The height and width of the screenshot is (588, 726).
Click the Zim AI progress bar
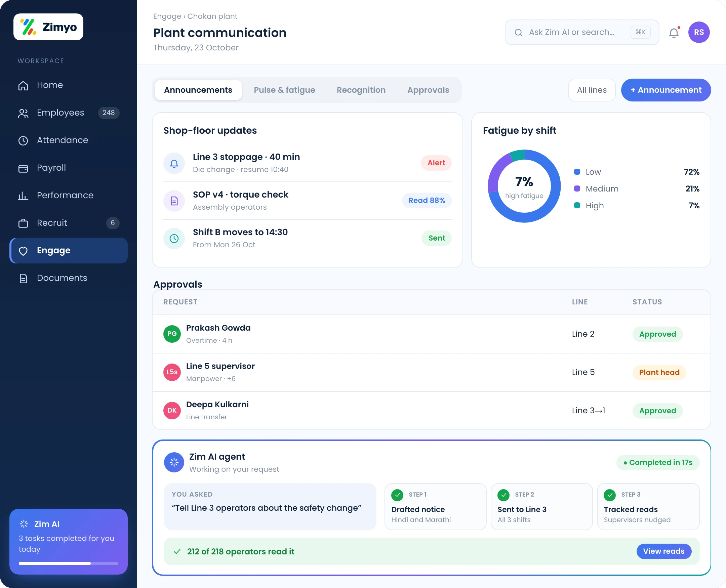69,563
